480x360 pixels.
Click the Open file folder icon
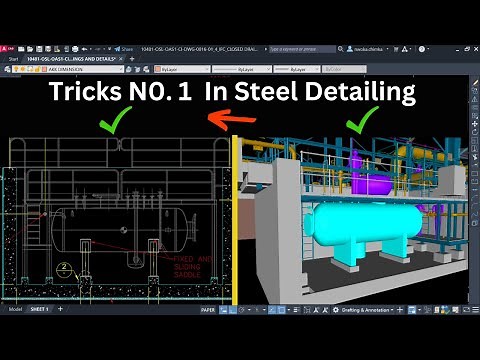(30, 49)
